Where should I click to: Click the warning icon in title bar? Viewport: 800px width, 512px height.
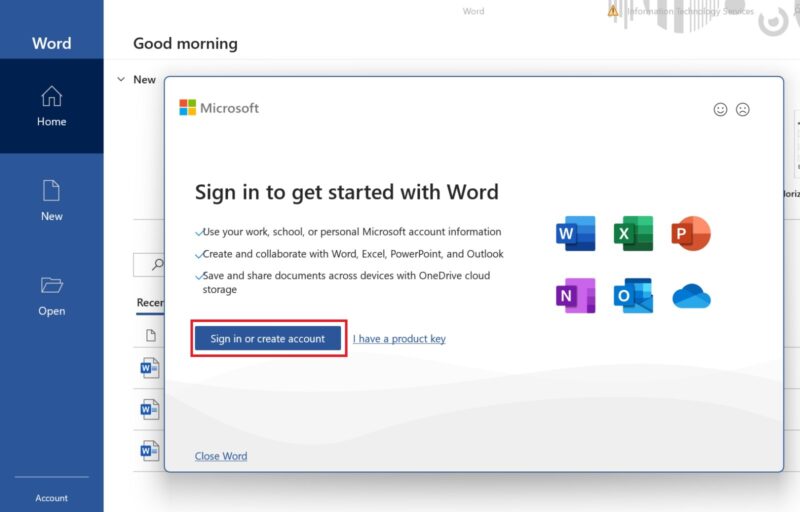pyautogui.click(x=613, y=11)
